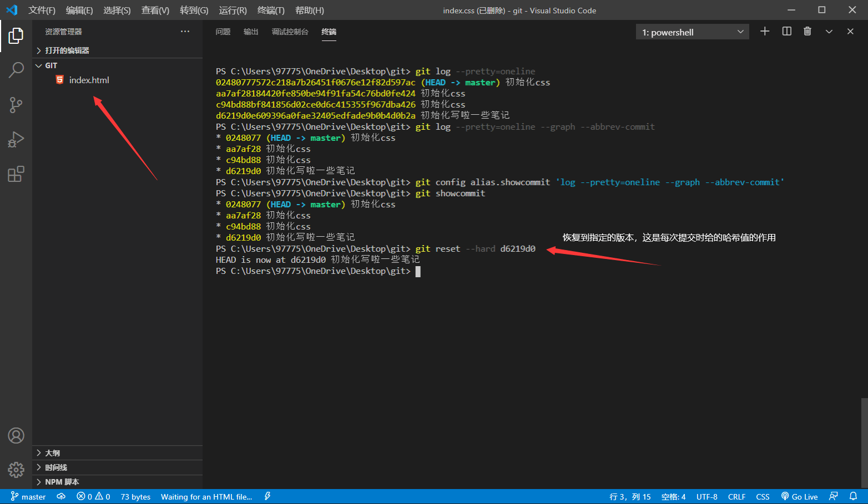868x504 pixels.
Task: Click the master branch status item
Action: point(28,497)
